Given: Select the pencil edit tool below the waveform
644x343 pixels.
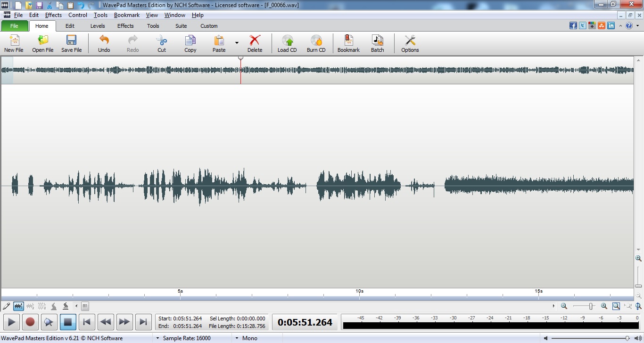Looking at the screenshot, I should coord(6,306).
